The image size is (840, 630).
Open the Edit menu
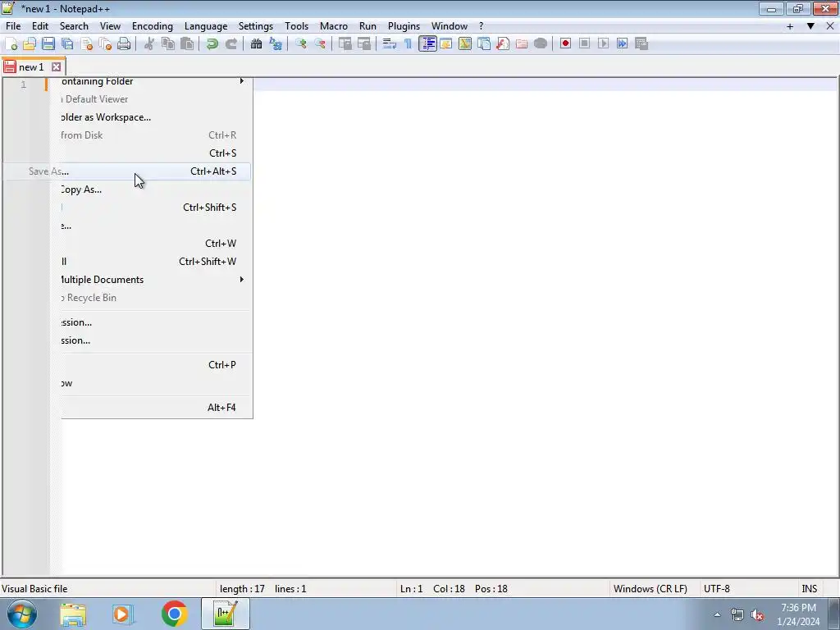pyautogui.click(x=40, y=26)
